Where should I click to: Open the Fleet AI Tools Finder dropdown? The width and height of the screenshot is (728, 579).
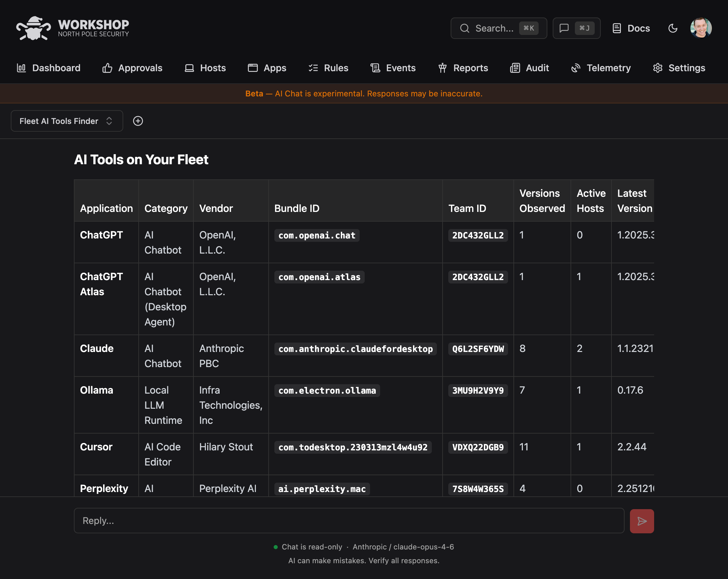click(66, 121)
